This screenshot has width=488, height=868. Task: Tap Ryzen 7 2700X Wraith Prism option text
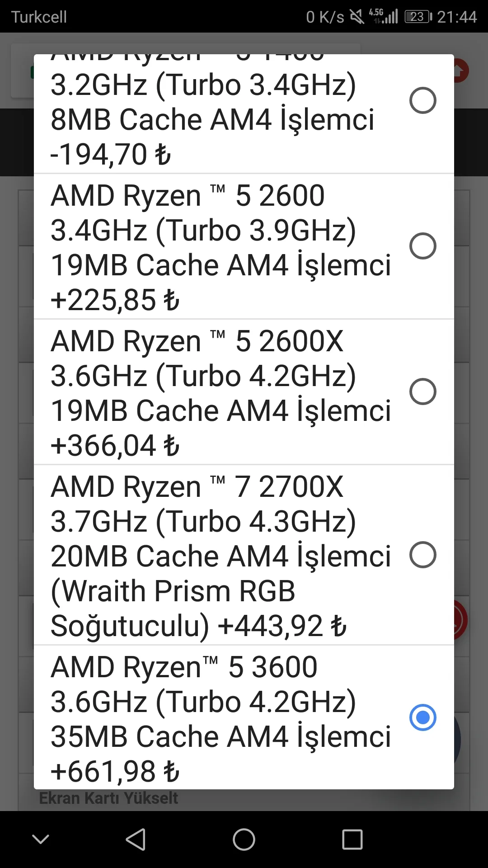(x=221, y=556)
